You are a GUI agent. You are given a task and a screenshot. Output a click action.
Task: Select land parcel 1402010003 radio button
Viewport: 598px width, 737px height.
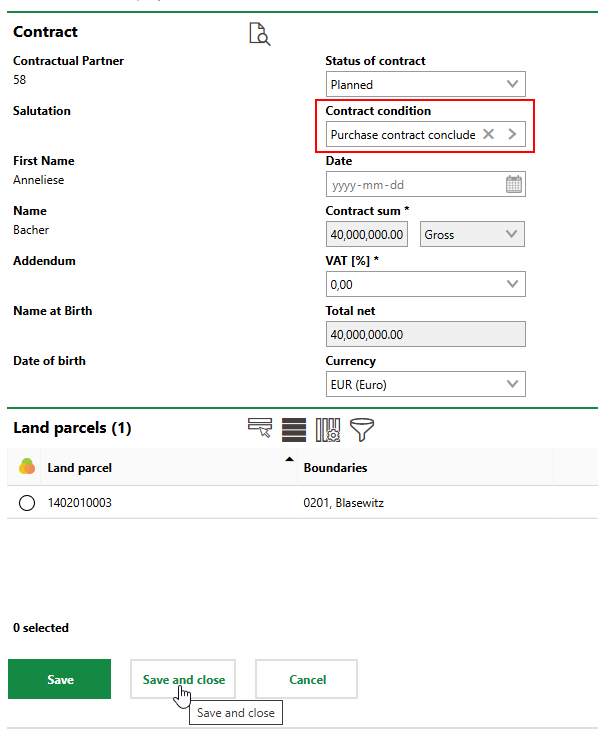pyautogui.click(x=27, y=502)
